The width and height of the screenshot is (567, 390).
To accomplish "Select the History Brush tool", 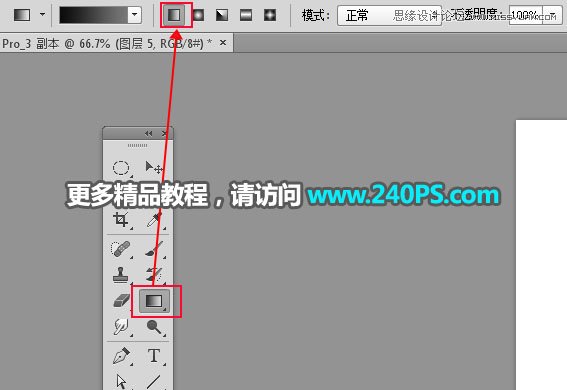I will pyautogui.click(x=154, y=275).
